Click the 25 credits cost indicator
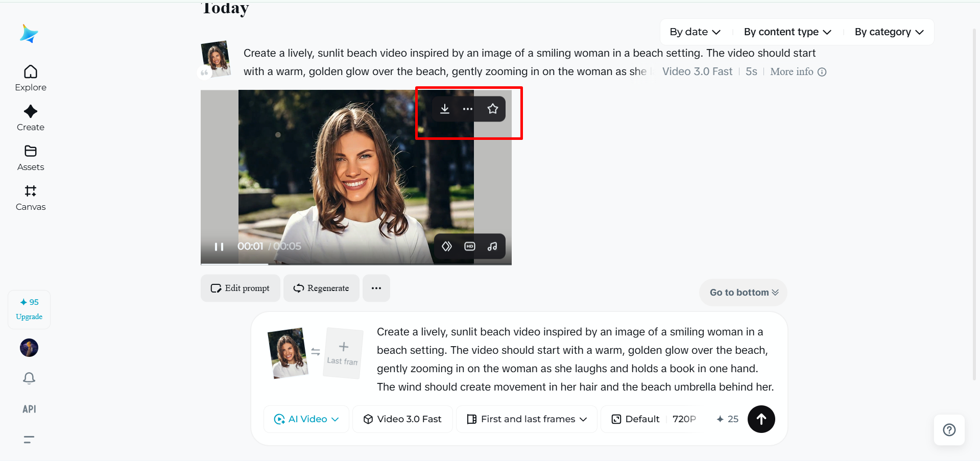This screenshot has width=980, height=461. point(727,419)
